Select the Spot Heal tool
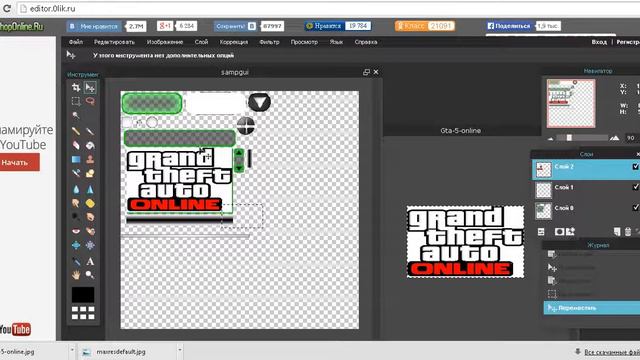 coord(90,231)
